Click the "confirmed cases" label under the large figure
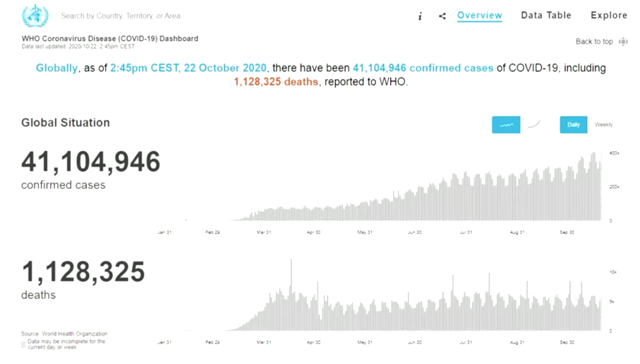The image size is (640, 364). pos(63,185)
